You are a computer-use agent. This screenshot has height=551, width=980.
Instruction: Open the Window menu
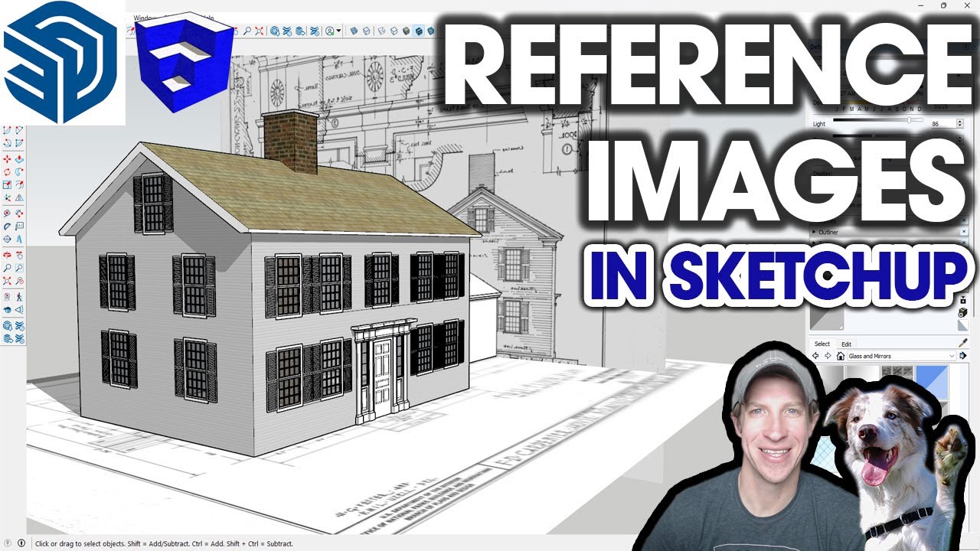pyautogui.click(x=144, y=18)
